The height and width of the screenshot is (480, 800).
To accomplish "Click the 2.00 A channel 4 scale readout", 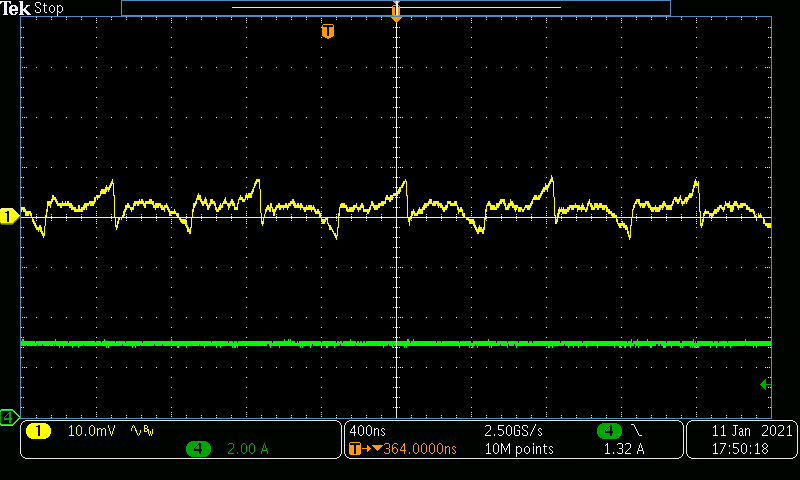I will click(x=248, y=449).
